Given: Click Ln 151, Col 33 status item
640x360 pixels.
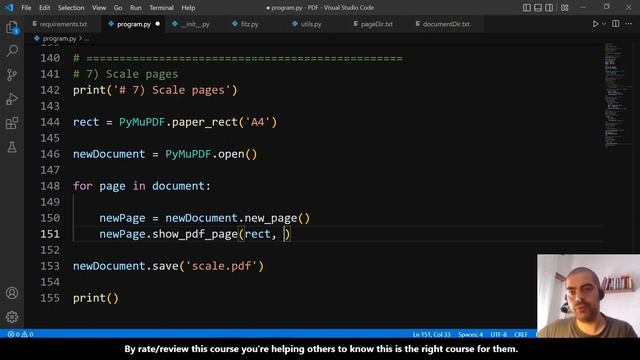Looking at the screenshot, I should click(431, 334).
